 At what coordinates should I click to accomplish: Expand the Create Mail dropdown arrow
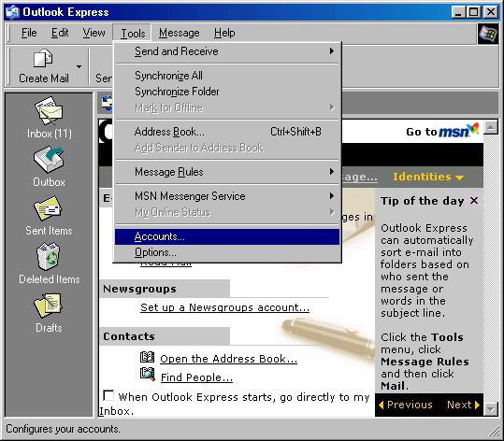(x=79, y=66)
